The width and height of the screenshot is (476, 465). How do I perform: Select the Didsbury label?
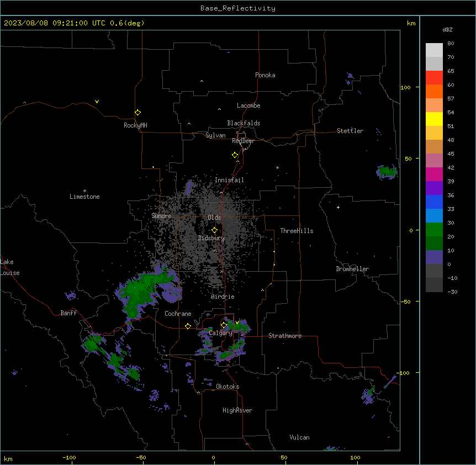211,238
